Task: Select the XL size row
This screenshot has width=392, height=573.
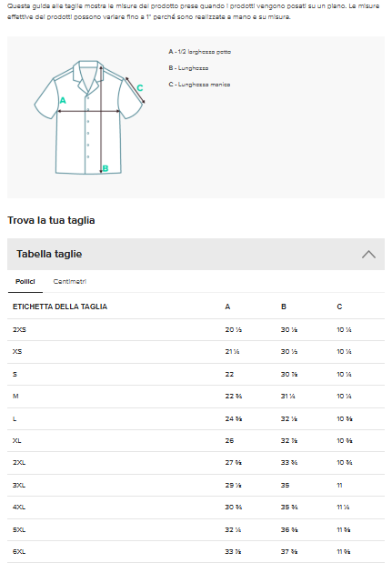Action: [x=196, y=441]
